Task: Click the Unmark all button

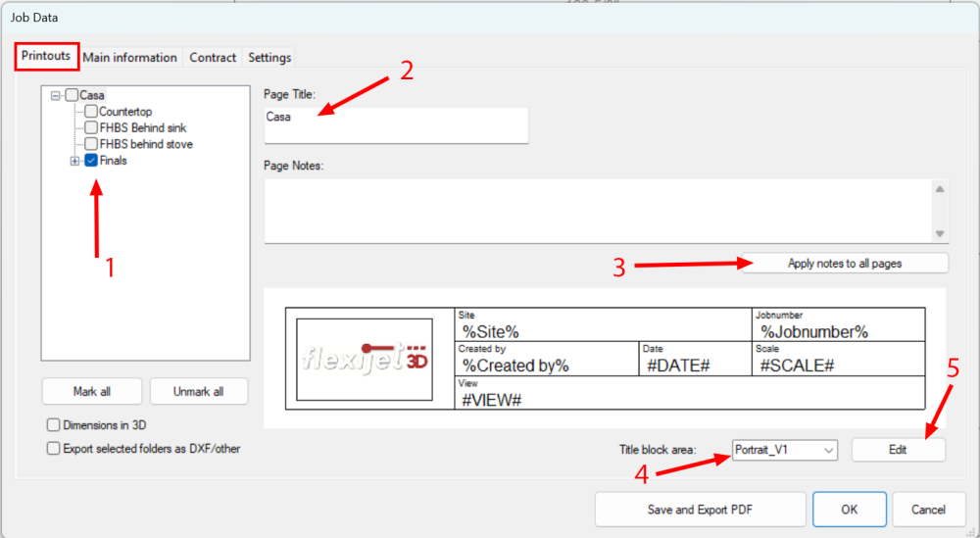Action: point(199,392)
